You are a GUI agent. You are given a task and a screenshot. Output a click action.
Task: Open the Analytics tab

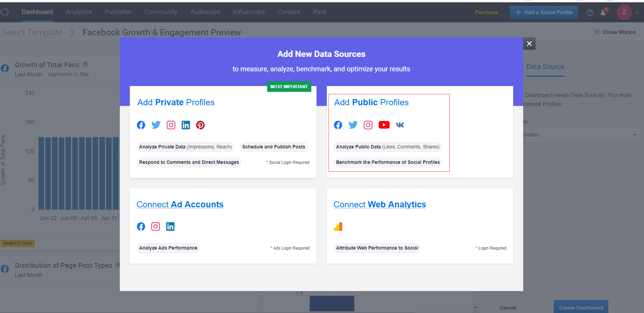pyautogui.click(x=79, y=12)
